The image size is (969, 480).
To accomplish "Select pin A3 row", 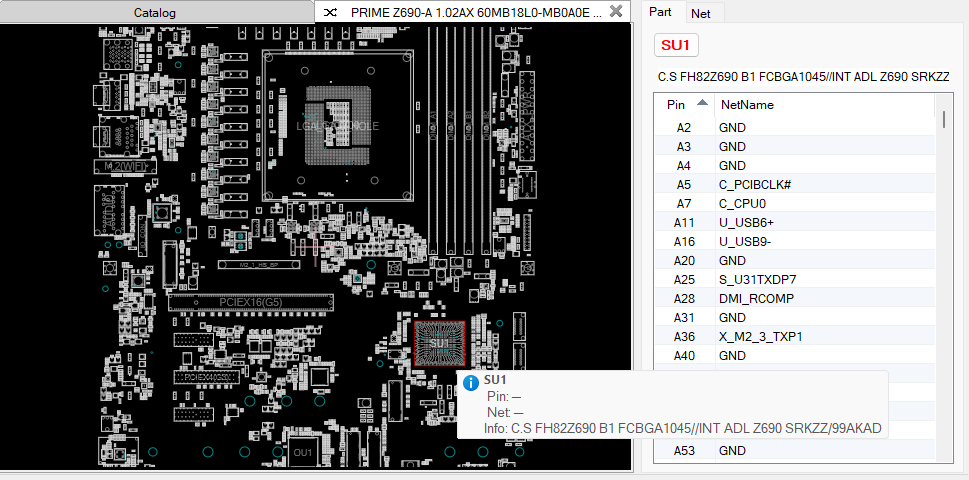I will pos(795,146).
